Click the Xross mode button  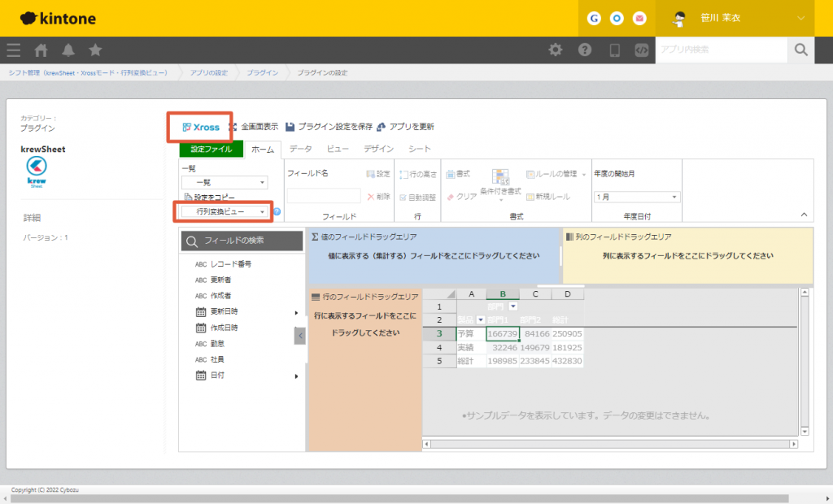(x=201, y=127)
